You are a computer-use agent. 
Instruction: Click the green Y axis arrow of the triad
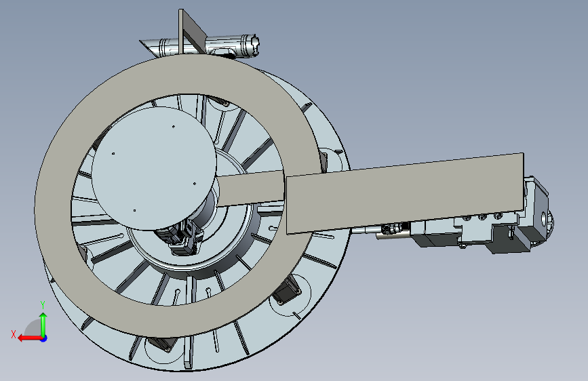click(x=43, y=323)
